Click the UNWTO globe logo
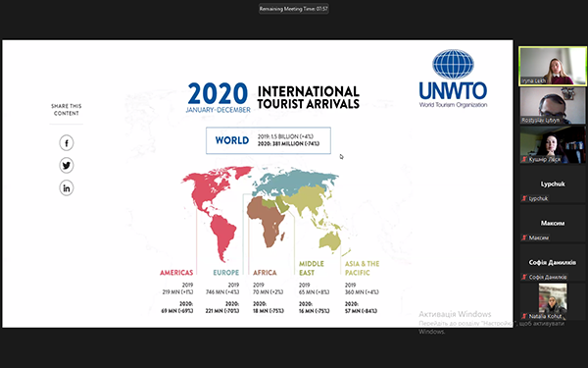Viewport: 588px width, 368px height. coord(453,64)
